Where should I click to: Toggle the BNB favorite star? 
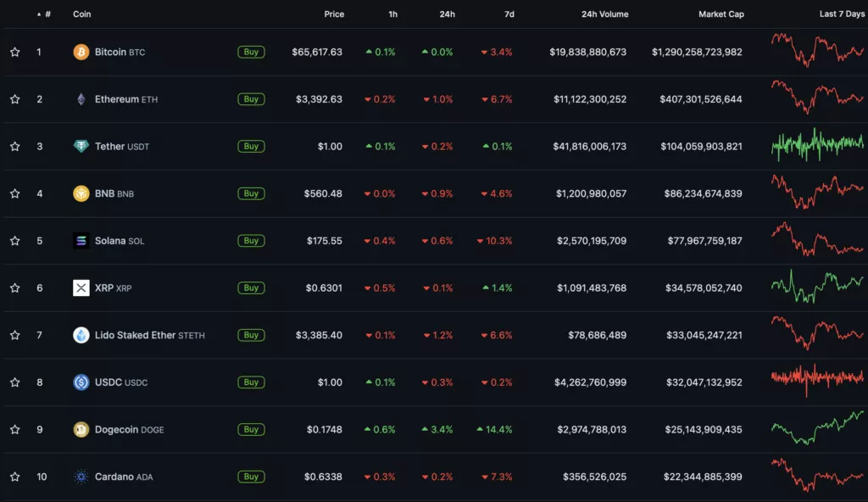point(15,193)
